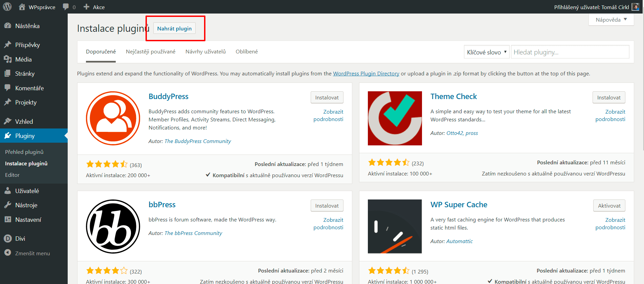The image size is (644, 284).
Task: Open Přehled pluginů submenu item
Action: point(24,152)
